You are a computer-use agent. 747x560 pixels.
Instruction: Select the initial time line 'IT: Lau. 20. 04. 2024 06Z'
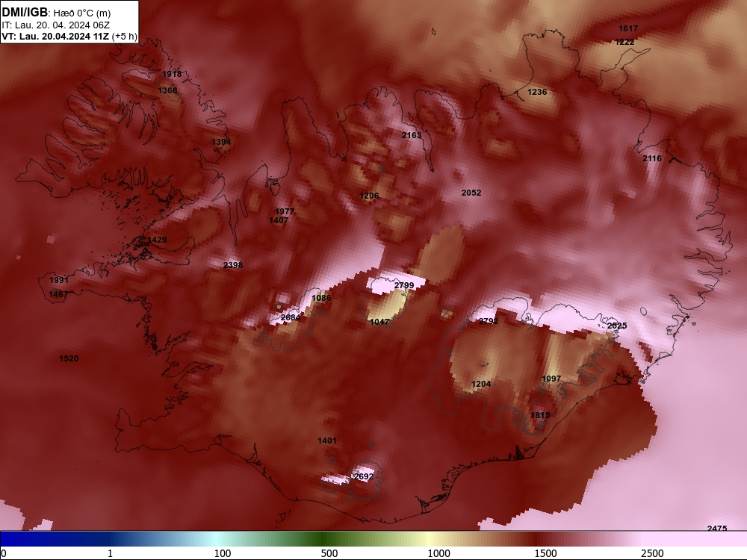pos(56,25)
